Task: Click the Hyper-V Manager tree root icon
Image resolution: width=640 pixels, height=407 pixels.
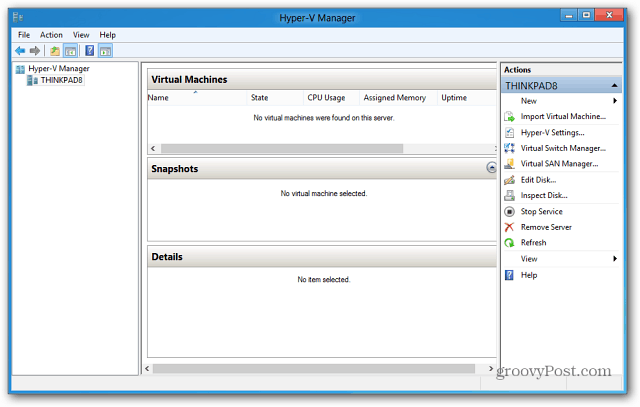Action: [x=20, y=69]
